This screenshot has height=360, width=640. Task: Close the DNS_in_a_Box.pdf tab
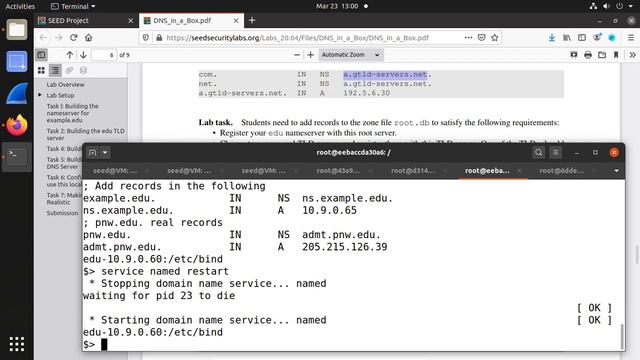(236, 20)
